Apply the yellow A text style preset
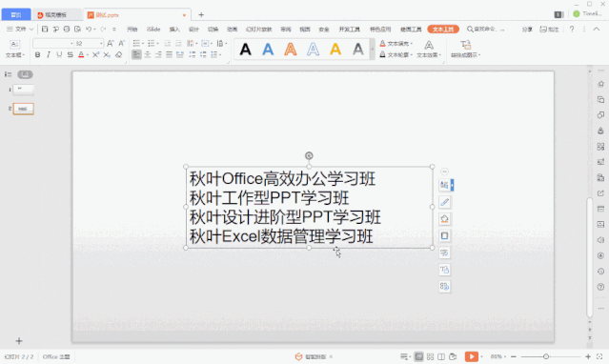 pos(335,50)
